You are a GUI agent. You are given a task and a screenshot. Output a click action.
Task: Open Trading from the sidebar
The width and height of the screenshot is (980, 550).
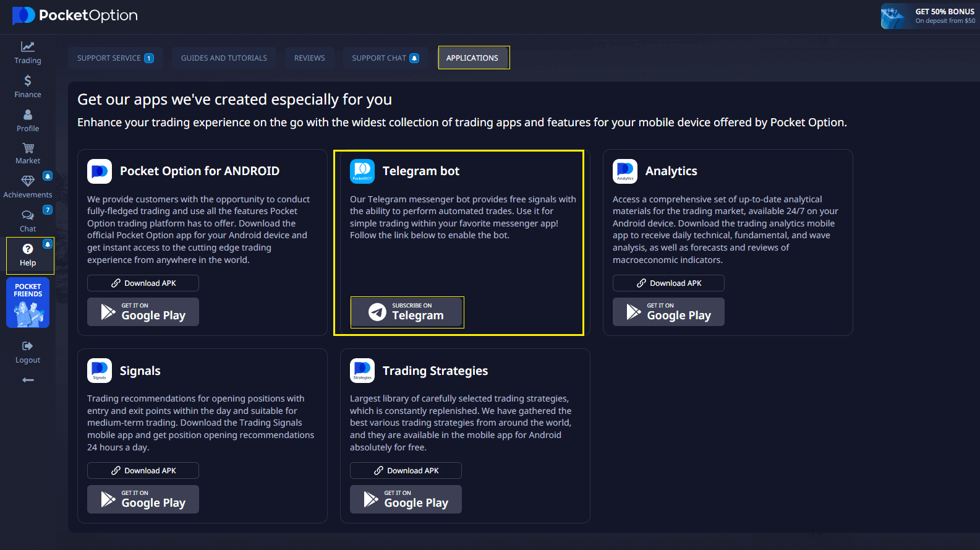[28, 53]
